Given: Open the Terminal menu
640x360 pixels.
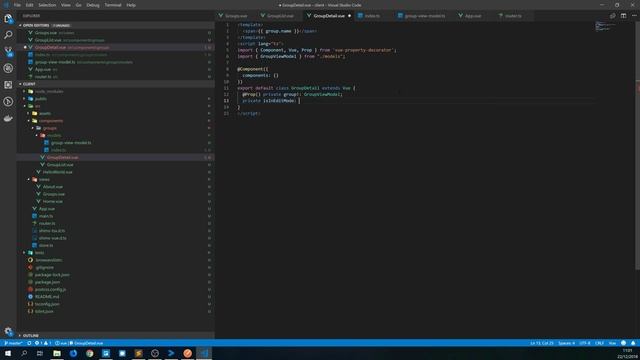Looking at the screenshot, I should pos(113,5).
